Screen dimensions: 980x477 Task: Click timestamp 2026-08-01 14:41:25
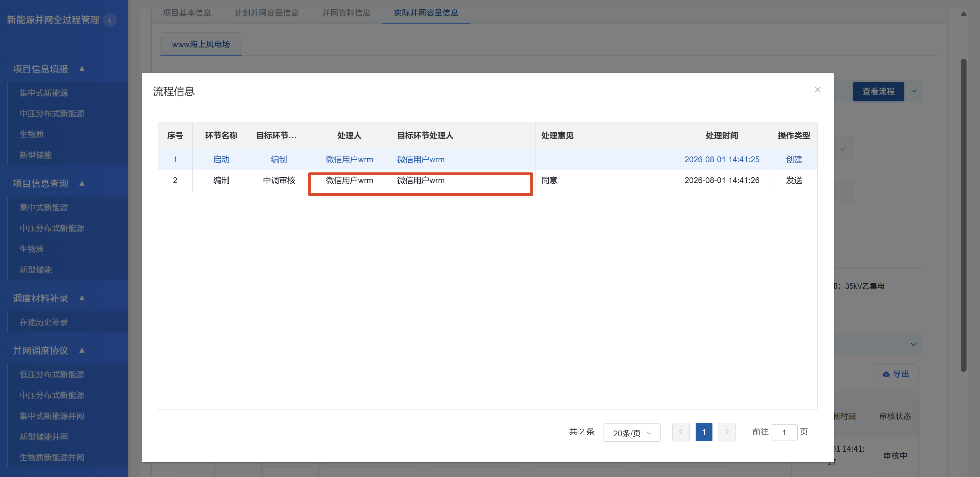click(x=722, y=160)
